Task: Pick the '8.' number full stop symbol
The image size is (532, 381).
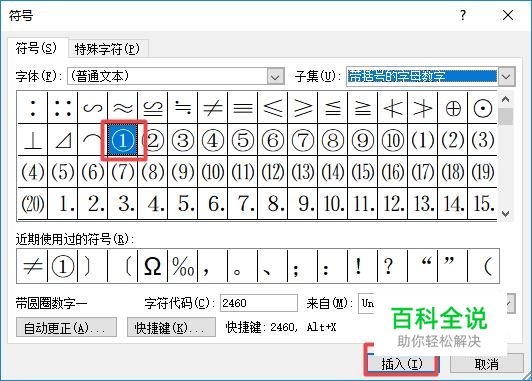Action: (x=272, y=204)
